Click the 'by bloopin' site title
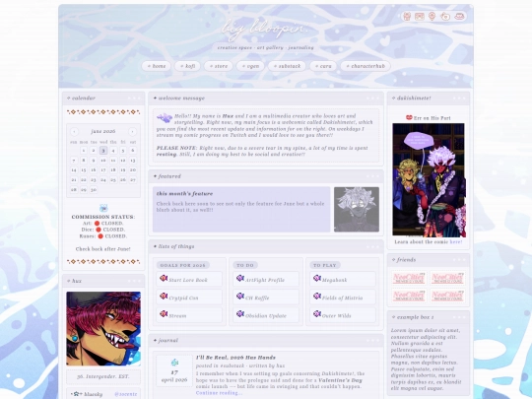This screenshot has height=399, width=532. click(x=265, y=28)
